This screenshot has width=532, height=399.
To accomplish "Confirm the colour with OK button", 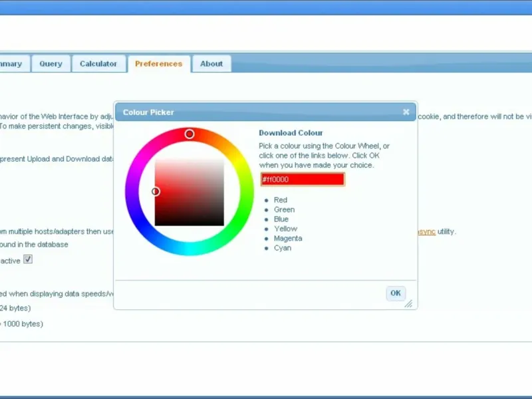I will coord(396,293).
